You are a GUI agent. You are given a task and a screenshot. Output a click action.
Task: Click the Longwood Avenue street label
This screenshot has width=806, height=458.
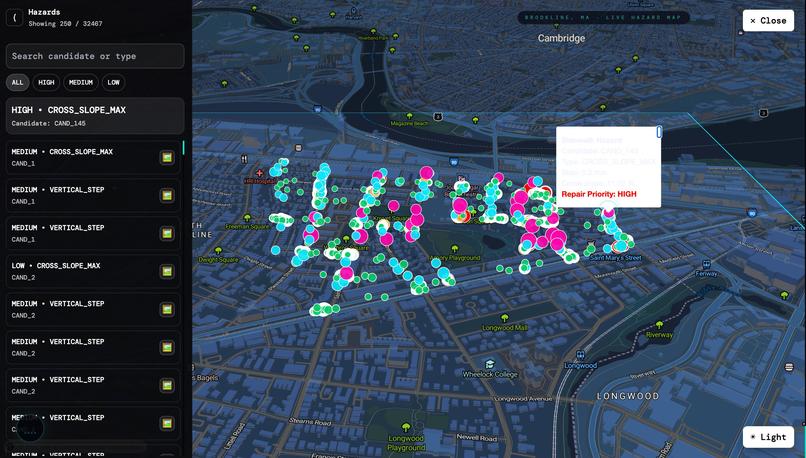(x=523, y=398)
